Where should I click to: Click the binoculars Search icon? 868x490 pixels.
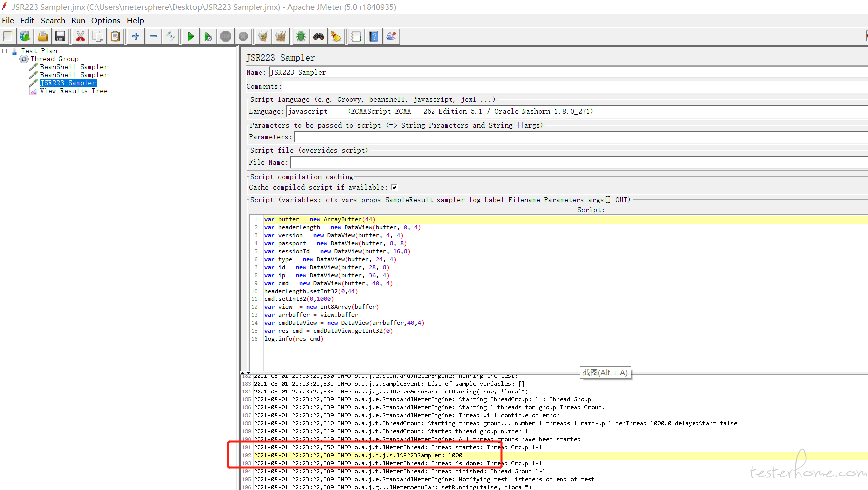319,36
